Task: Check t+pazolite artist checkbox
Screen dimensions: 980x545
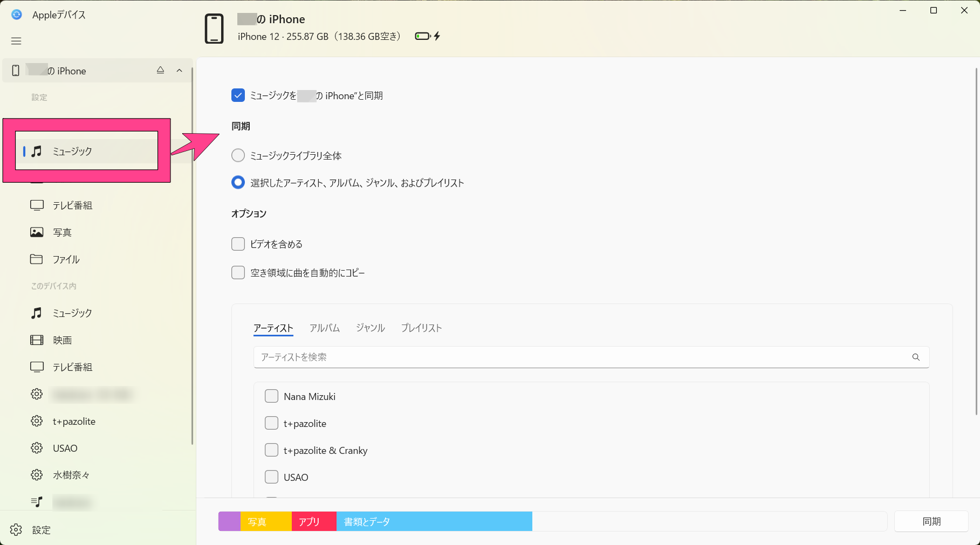Action: tap(271, 423)
